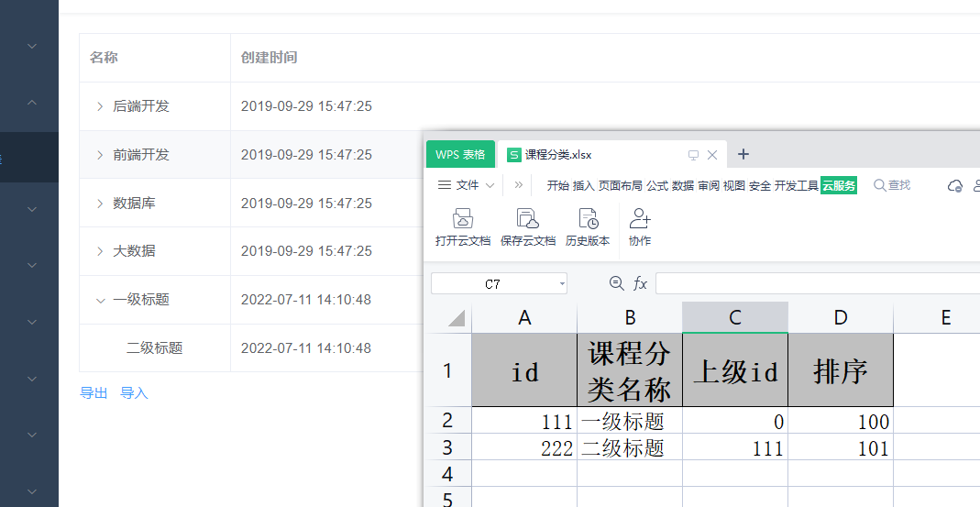The image size is (980, 507).
Task: Open the 视图 ribbon tab
Action: pos(733,186)
